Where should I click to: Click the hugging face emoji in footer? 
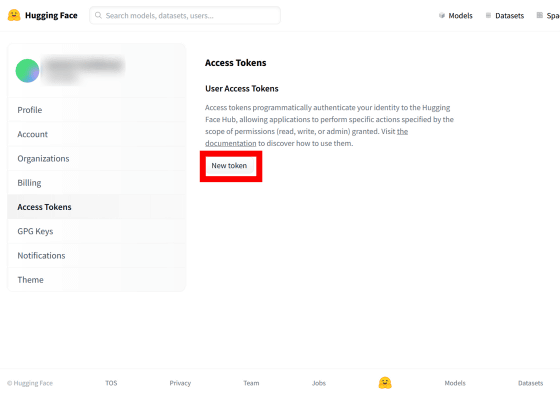385,383
